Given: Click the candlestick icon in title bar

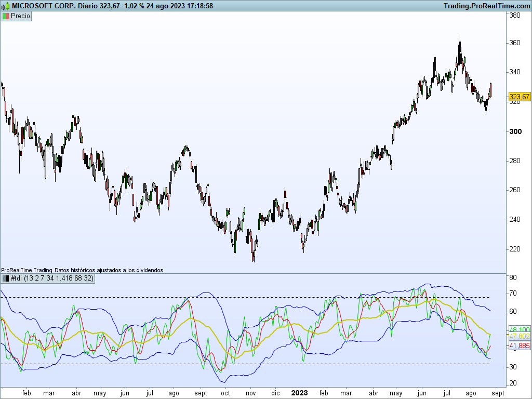Looking at the screenshot, I should click(x=6, y=6).
